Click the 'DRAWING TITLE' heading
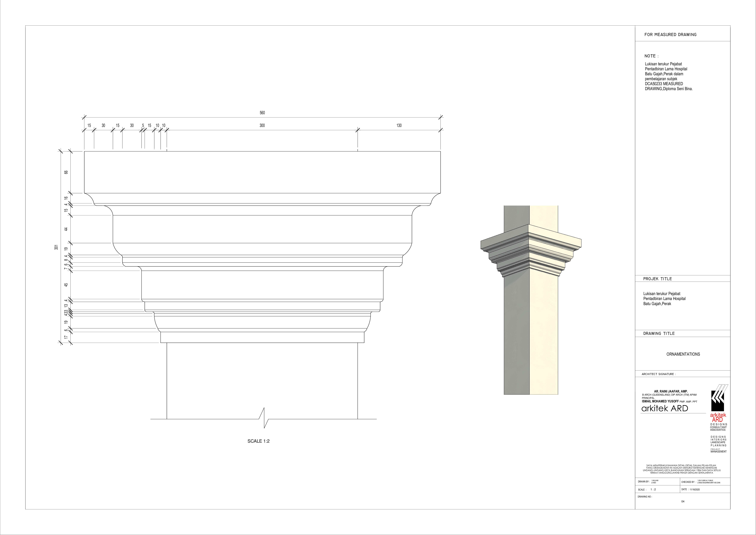The width and height of the screenshot is (756, 535). point(659,333)
